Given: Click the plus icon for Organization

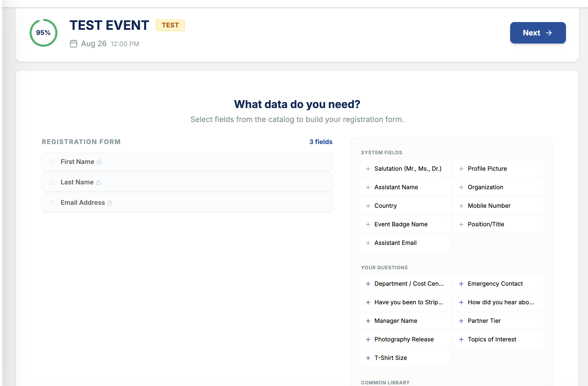Looking at the screenshot, I should coord(461,187).
